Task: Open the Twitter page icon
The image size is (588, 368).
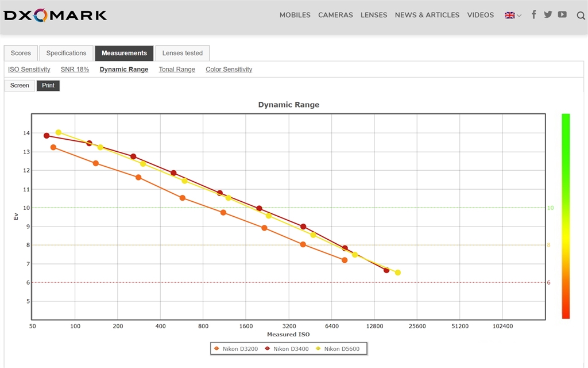Action: point(548,14)
